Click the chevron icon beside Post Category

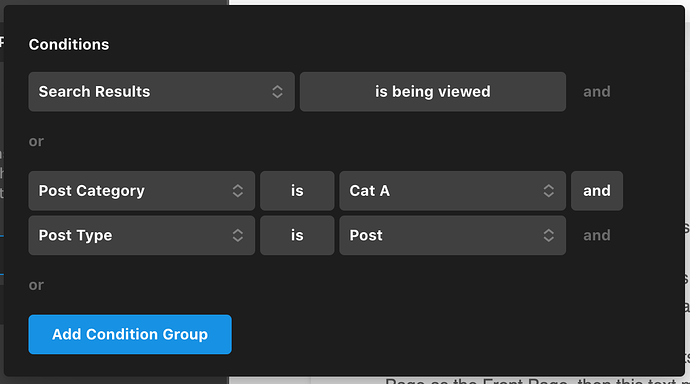pyautogui.click(x=238, y=191)
